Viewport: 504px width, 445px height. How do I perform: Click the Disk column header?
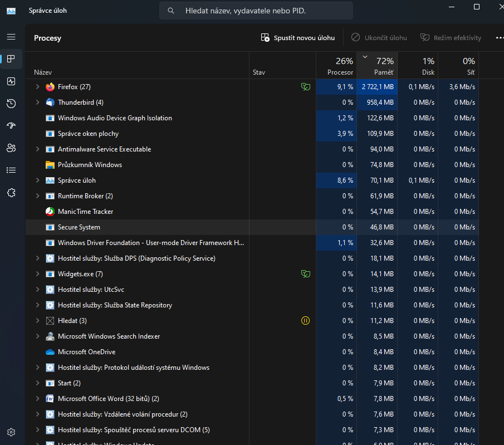pos(418,66)
